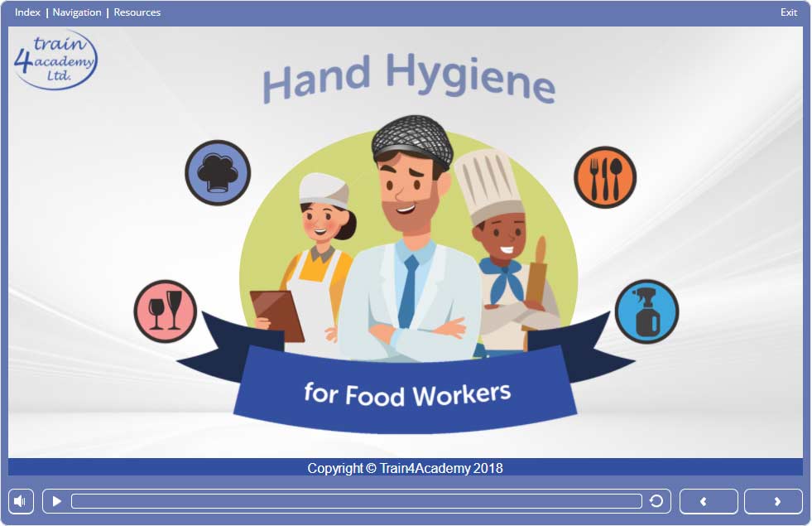Click the orange cutlery icon
812x526 pixels.
(x=605, y=177)
